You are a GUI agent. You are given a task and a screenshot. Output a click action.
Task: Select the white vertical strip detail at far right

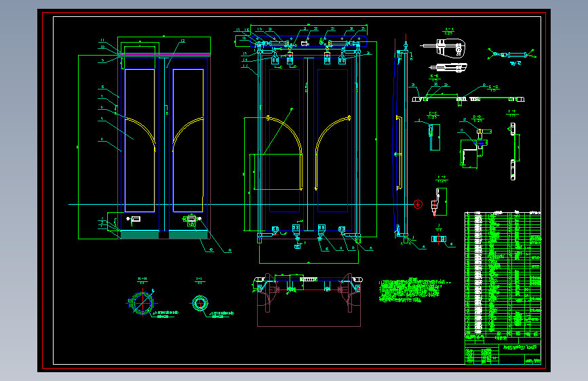tap(513, 151)
